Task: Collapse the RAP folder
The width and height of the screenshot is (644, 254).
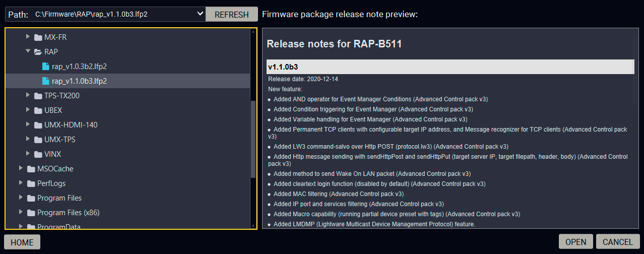Action: [28, 52]
